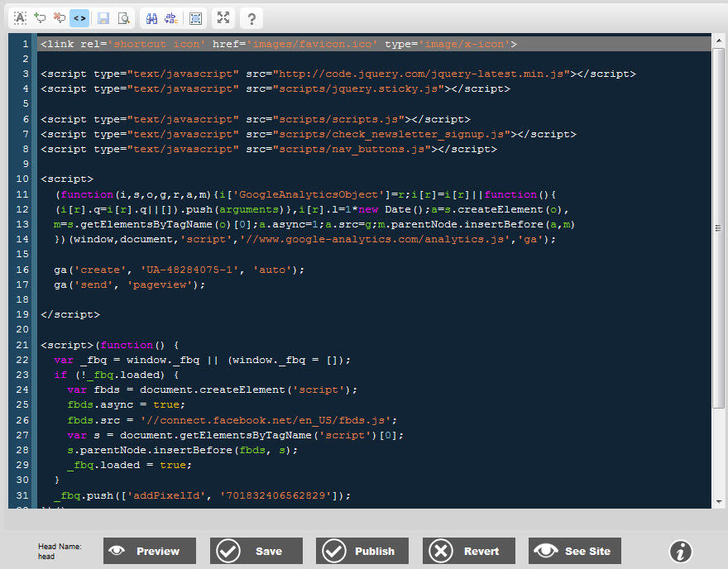This screenshot has height=569, width=728.
Task: Click the scrollbar down arrow
Action: (x=719, y=502)
